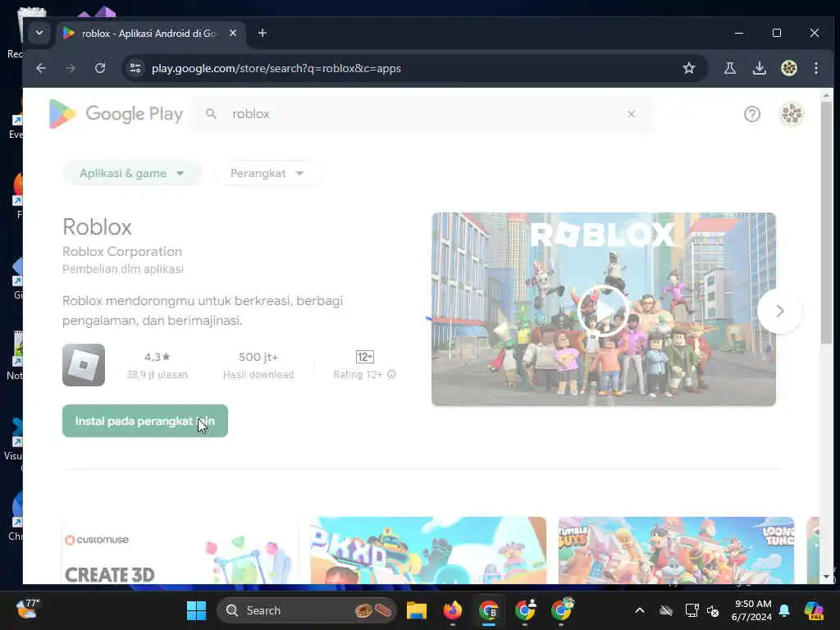Screen dimensions: 840x630
Task: Open the customuse Create 3D card
Action: [180, 550]
